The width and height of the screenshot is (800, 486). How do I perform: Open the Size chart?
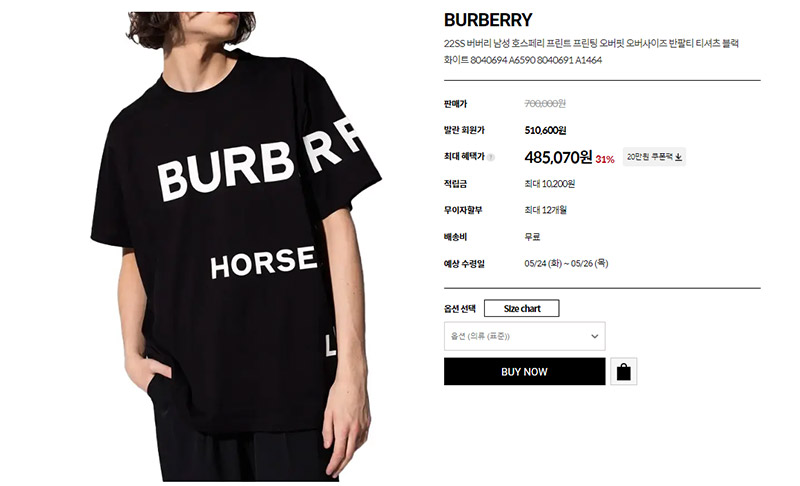(521, 309)
